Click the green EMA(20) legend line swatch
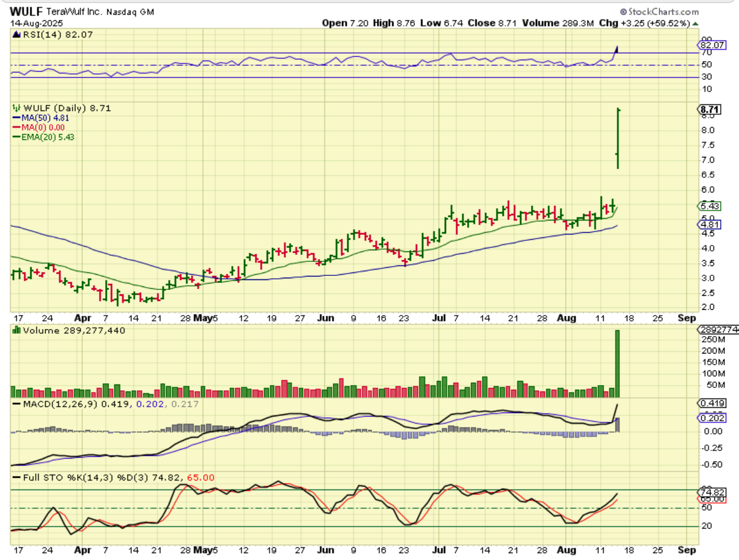Image resolution: width=739 pixels, height=560 pixels. click(x=16, y=137)
